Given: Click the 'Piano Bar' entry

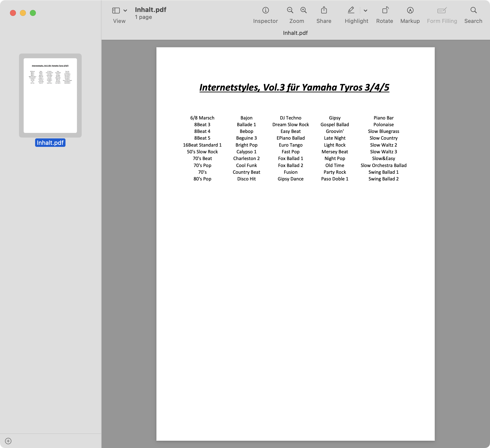Looking at the screenshot, I should 383,118.
